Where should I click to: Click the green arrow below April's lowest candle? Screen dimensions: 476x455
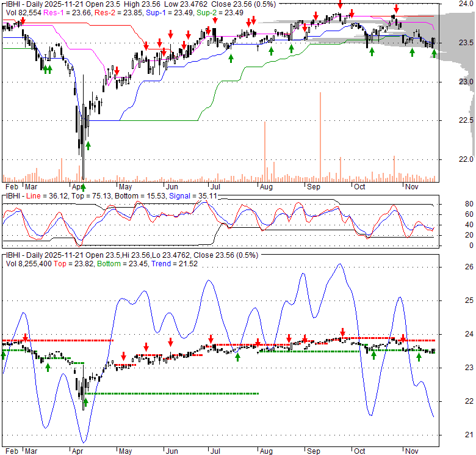pos(83,187)
